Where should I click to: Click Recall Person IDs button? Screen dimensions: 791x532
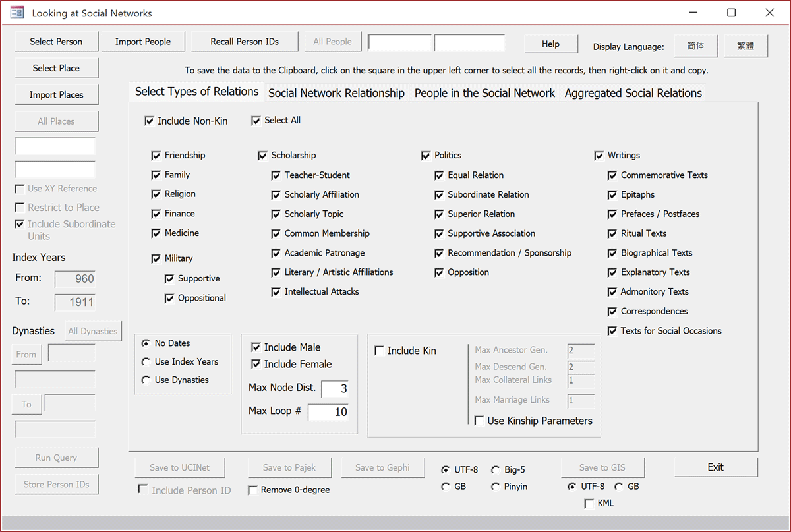[245, 42]
